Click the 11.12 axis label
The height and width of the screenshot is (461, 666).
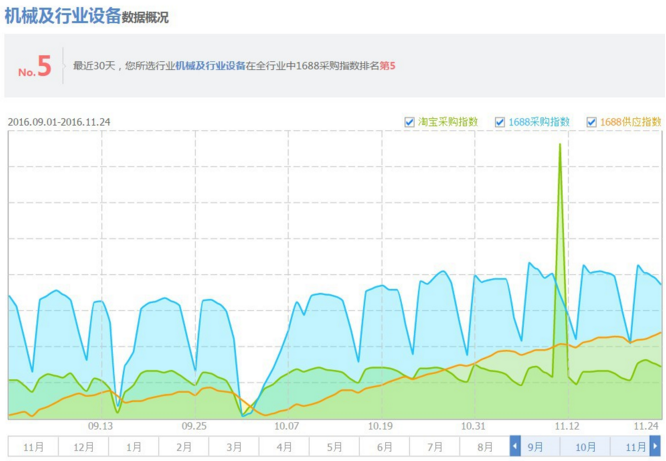pos(567,426)
